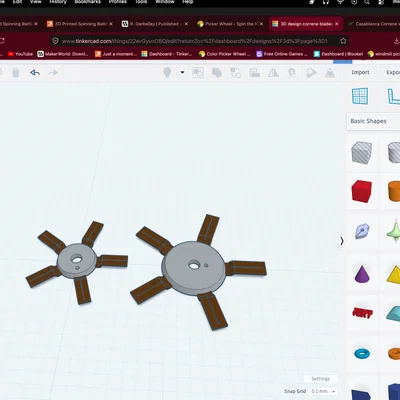Pick the red Text shape
The width and height of the screenshot is (400, 400).
(x=362, y=313)
